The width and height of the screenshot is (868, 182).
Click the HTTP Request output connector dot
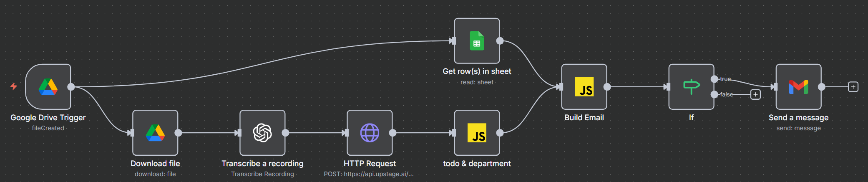393,133
